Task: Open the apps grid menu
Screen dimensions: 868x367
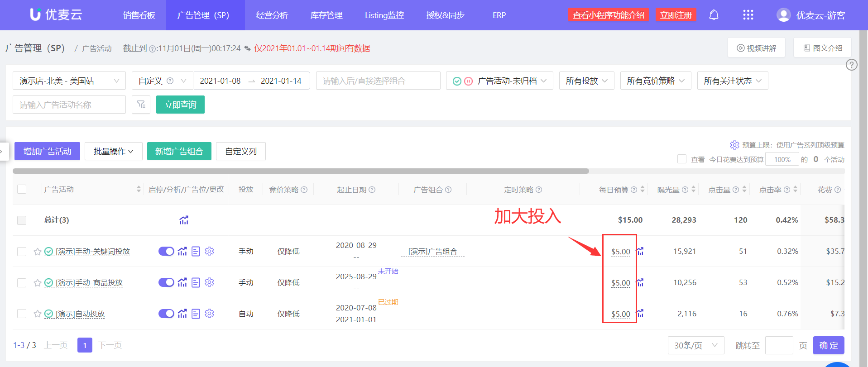Action: point(748,15)
